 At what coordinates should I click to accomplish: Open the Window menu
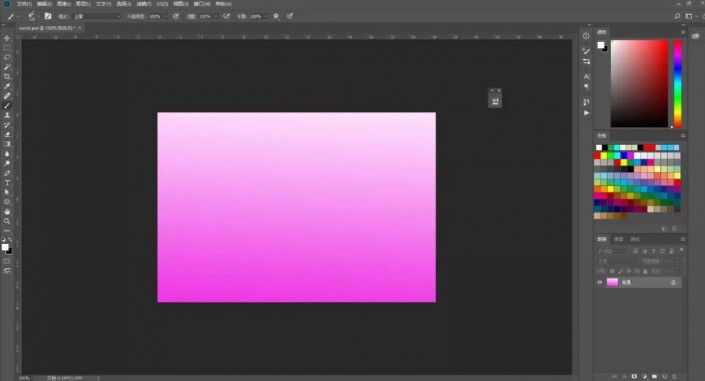[x=201, y=4]
